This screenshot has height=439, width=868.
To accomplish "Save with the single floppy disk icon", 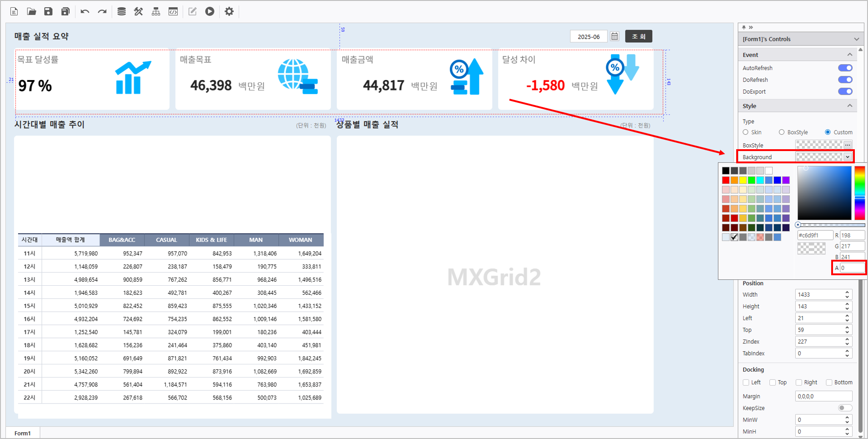I will pos(48,11).
